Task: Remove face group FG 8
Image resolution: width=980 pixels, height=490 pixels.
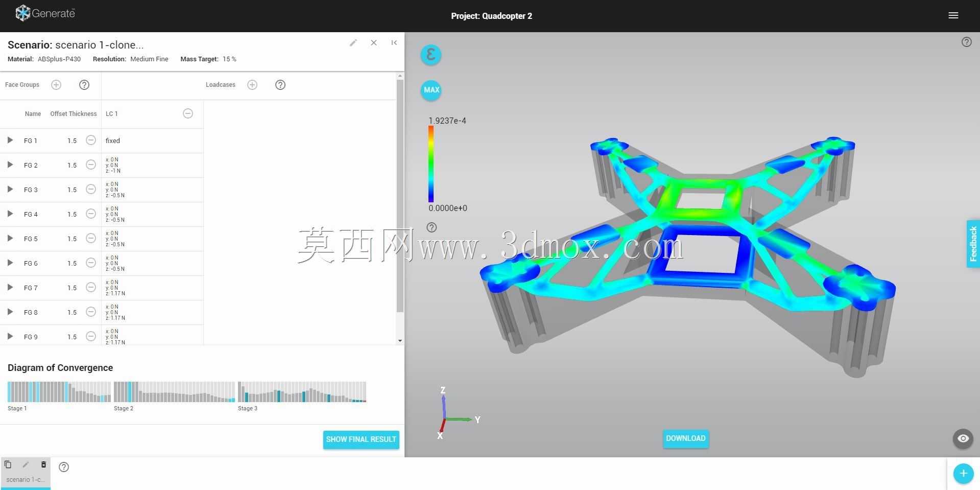Action: point(91,312)
